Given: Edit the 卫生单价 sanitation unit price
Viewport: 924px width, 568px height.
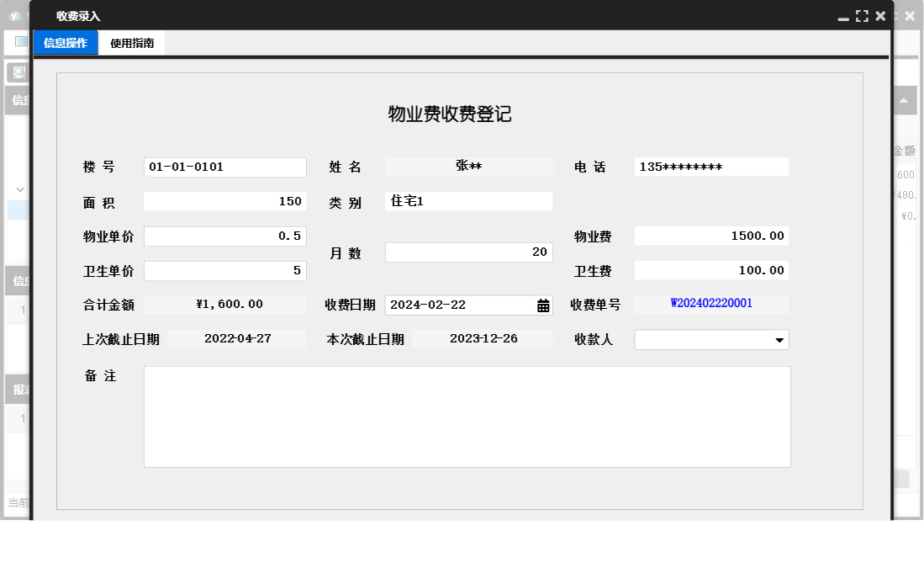Looking at the screenshot, I should click(x=223, y=270).
